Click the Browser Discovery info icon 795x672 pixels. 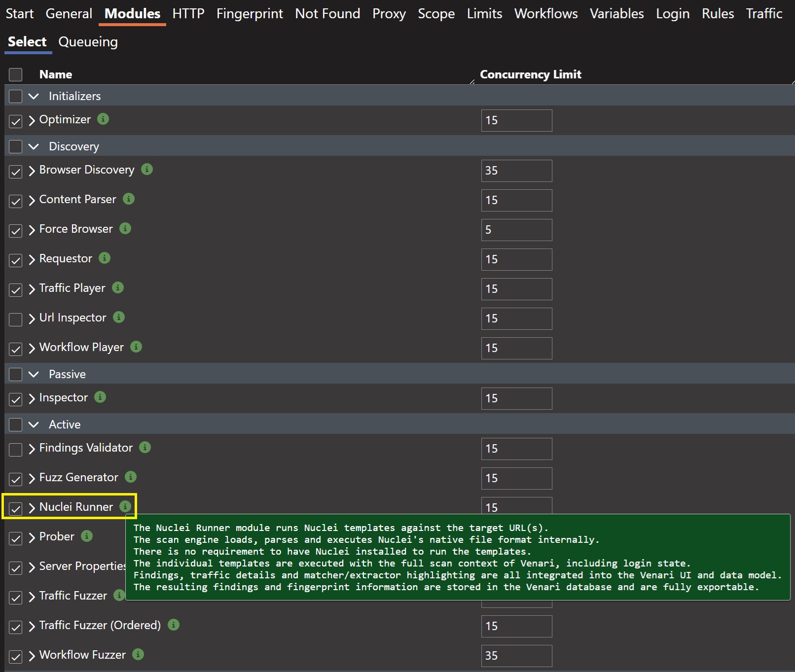(147, 170)
